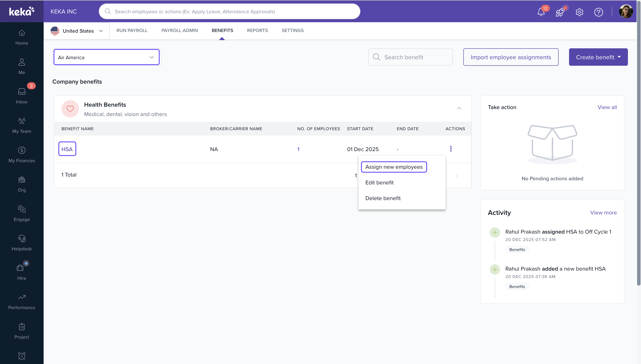Open the Air America company dropdown

point(106,57)
